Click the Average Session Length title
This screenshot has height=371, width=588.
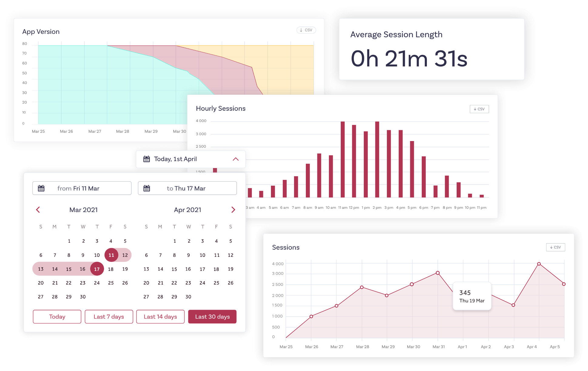pyautogui.click(x=396, y=35)
